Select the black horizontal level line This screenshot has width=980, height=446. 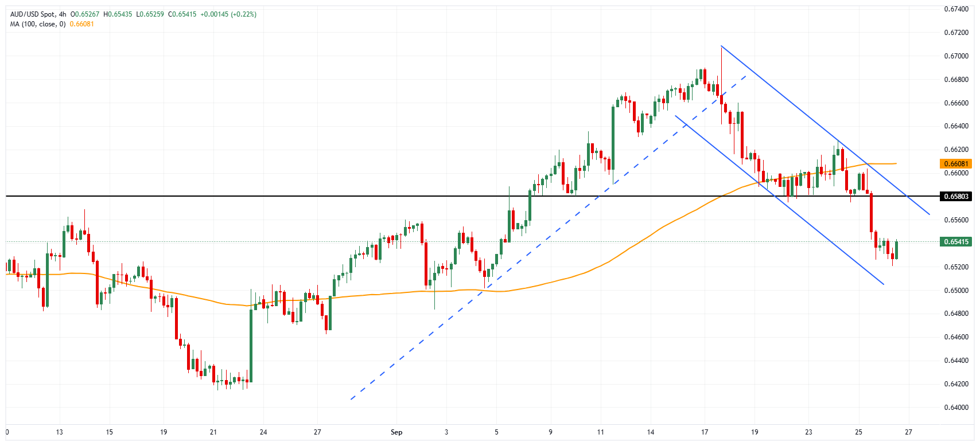[230, 196]
